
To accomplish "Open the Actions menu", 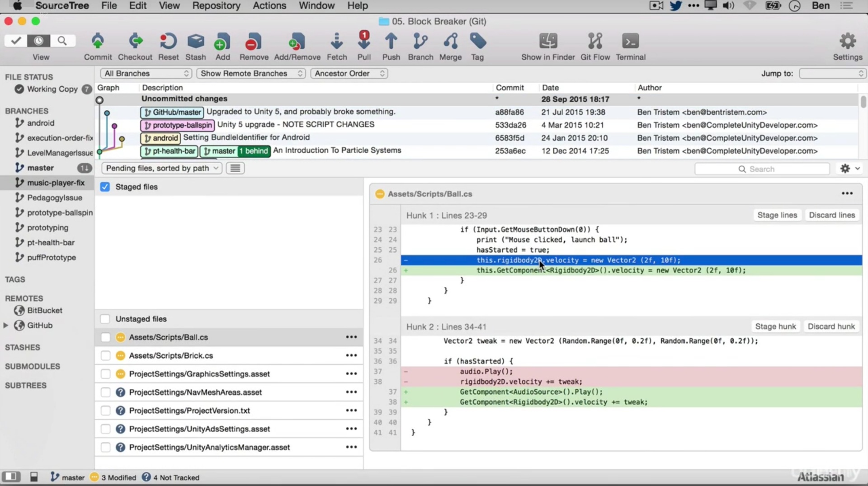I will 269,6.
